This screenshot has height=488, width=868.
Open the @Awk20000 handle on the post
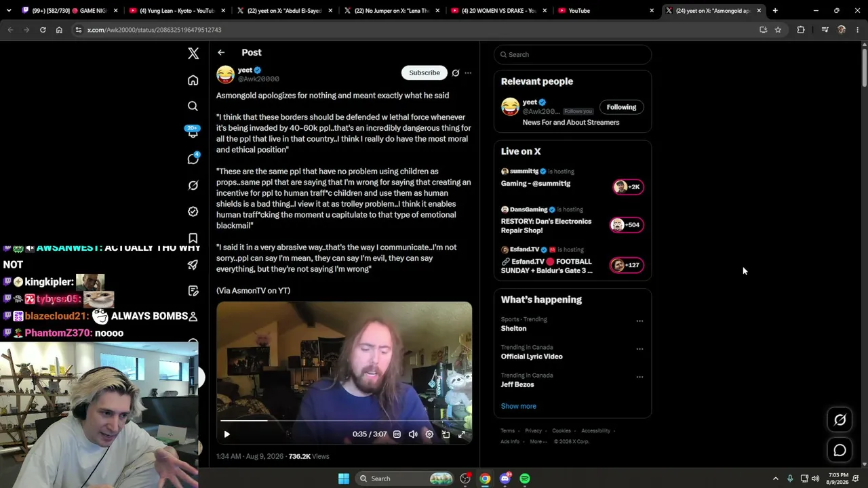258,79
